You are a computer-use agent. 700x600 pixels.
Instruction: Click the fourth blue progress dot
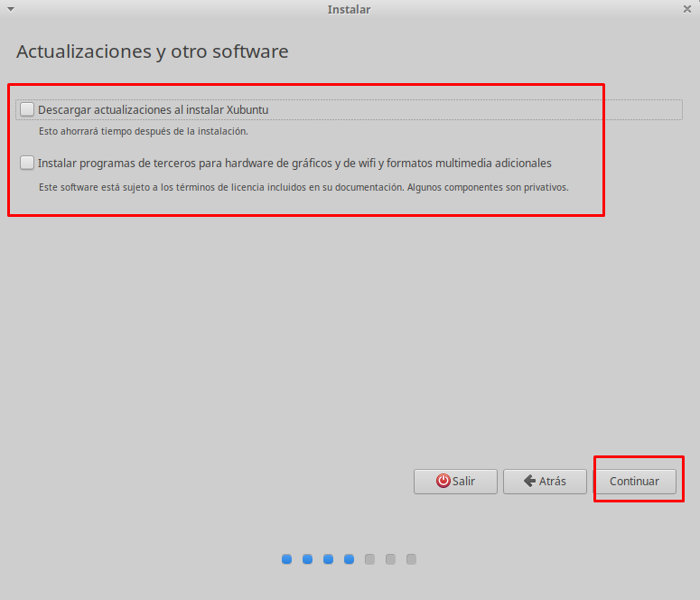click(349, 559)
